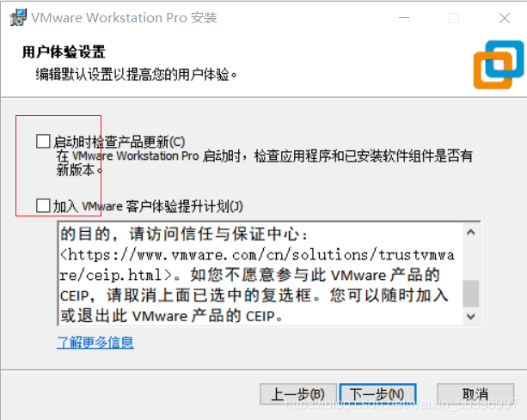Minimize the VMware installer window

(x=404, y=18)
